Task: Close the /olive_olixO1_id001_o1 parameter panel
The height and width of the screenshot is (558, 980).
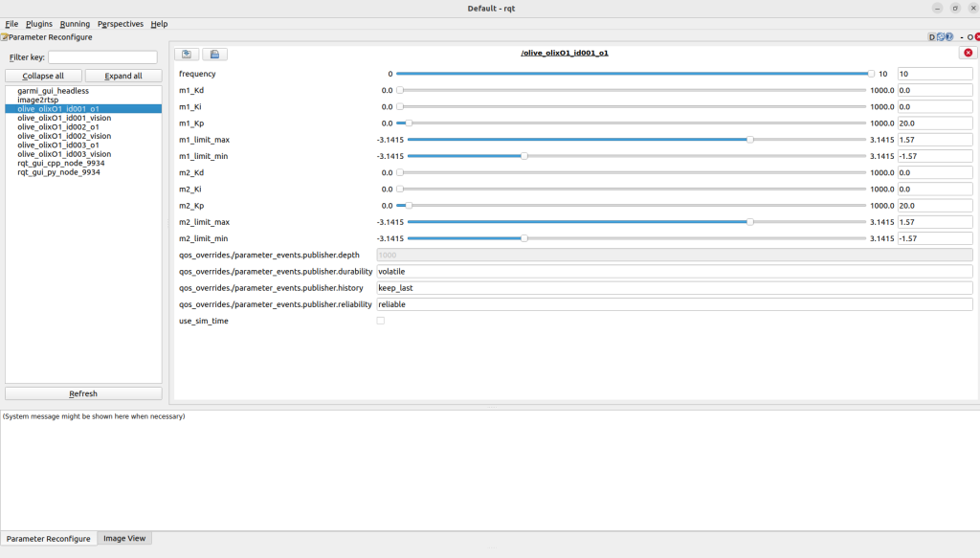Action: tap(968, 54)
